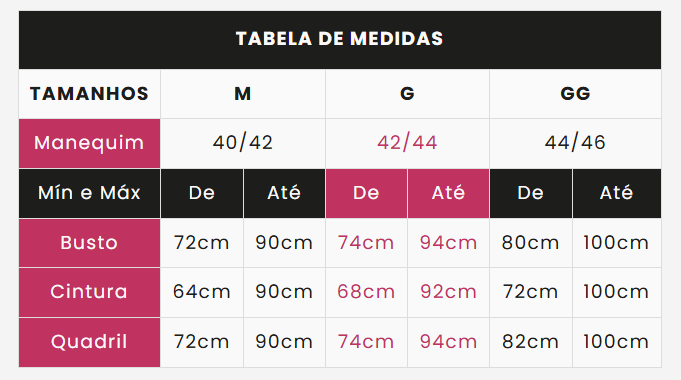Select the 92cm Cintura maximum for G
681x380 pixels.
coord(448,292)
